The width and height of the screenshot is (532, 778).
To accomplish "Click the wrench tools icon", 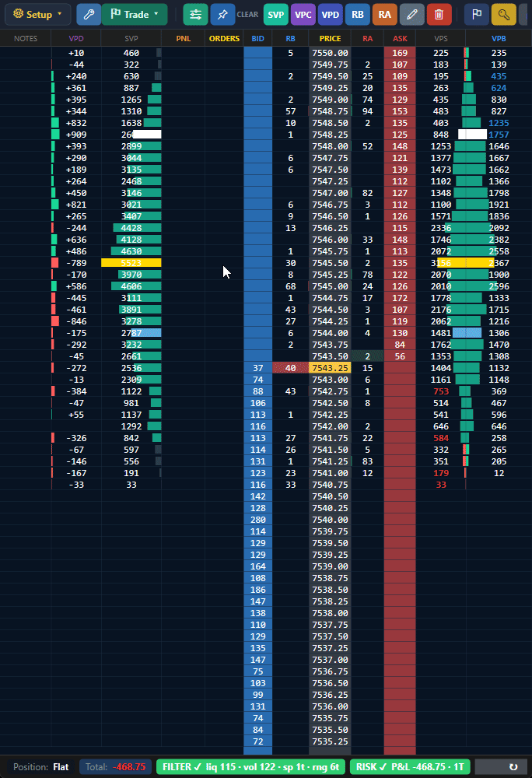I will point(89,14).
